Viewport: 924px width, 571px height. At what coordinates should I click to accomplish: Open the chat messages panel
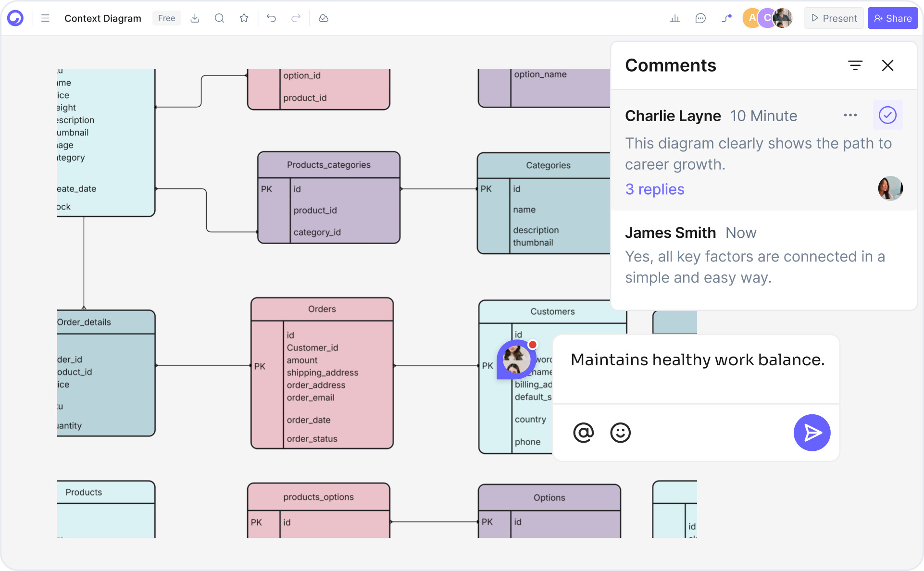click(x=700, y=18)
